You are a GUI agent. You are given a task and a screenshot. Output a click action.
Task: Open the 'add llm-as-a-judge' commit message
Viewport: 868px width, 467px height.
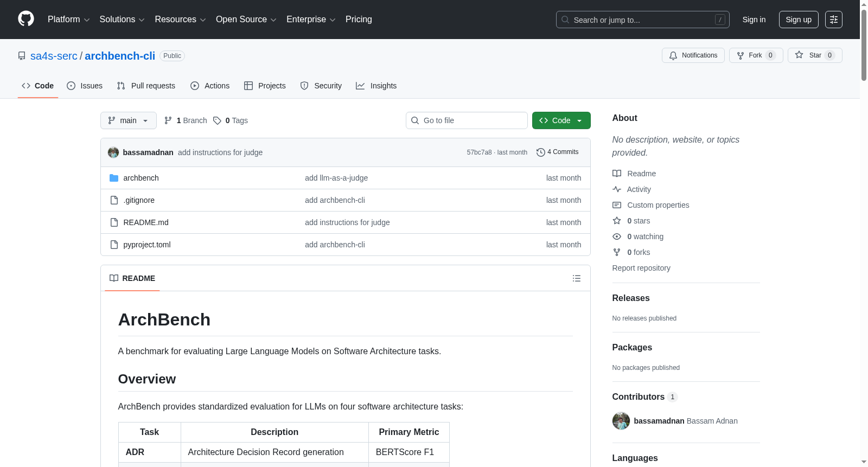[336, 178]
